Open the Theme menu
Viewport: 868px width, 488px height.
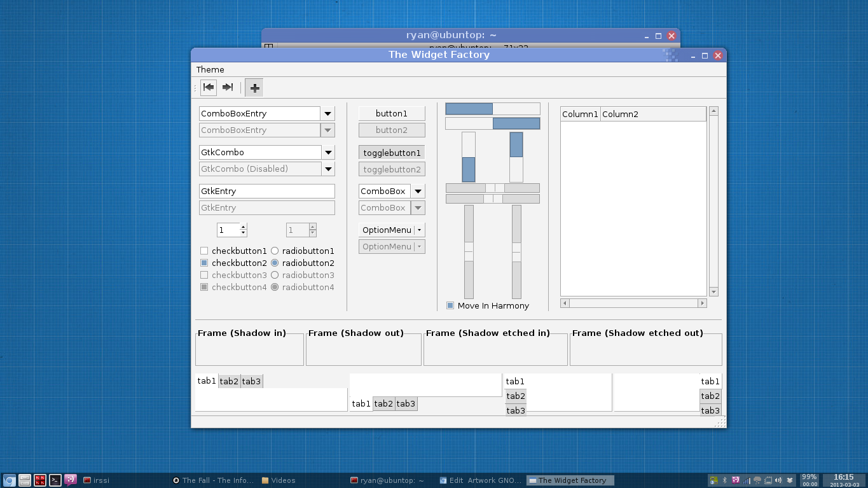click(x=210, y=70)
